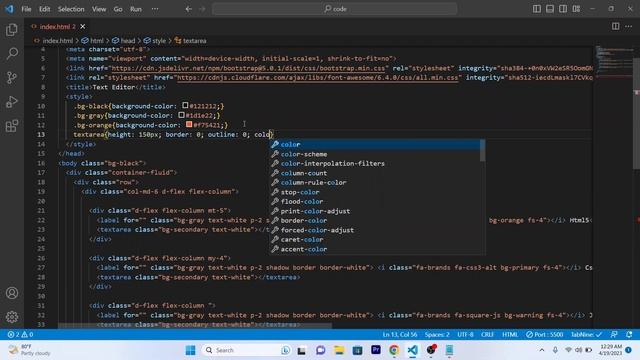
Task: Select 'flood-color' suggestion
Action: click(x=375, y=202)
